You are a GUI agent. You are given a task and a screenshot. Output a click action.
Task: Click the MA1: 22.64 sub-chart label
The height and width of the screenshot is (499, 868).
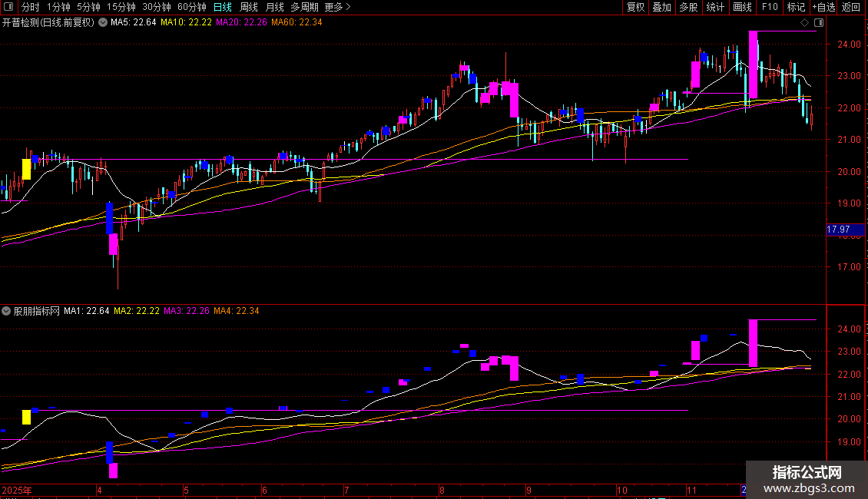coord(86,311)
